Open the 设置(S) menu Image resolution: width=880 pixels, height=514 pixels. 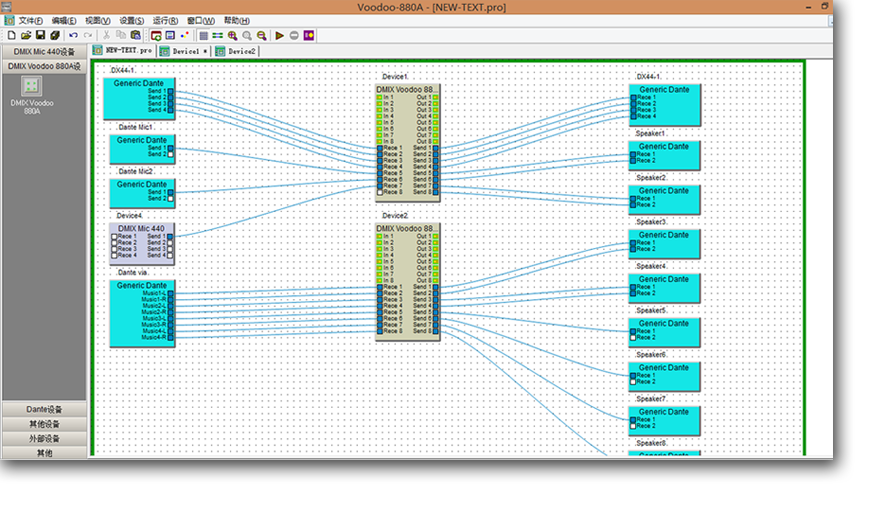click(131, 21)
